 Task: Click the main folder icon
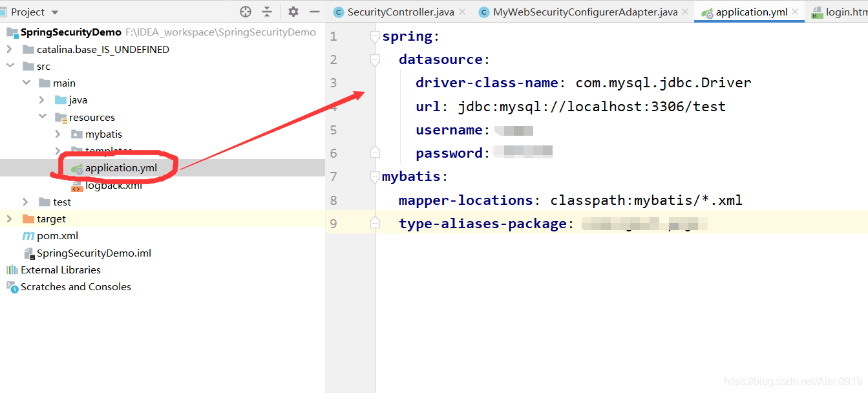coord(44,83)
